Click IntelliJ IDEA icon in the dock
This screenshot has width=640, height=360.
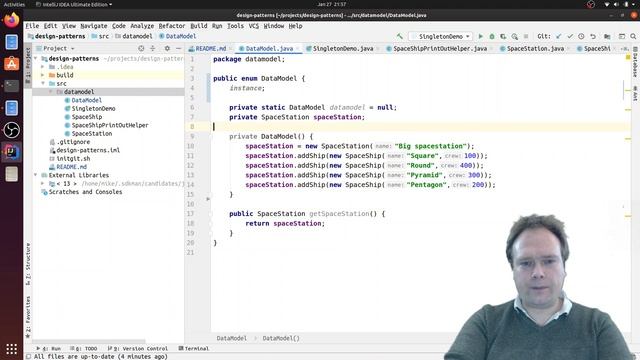tap(11, 152)
